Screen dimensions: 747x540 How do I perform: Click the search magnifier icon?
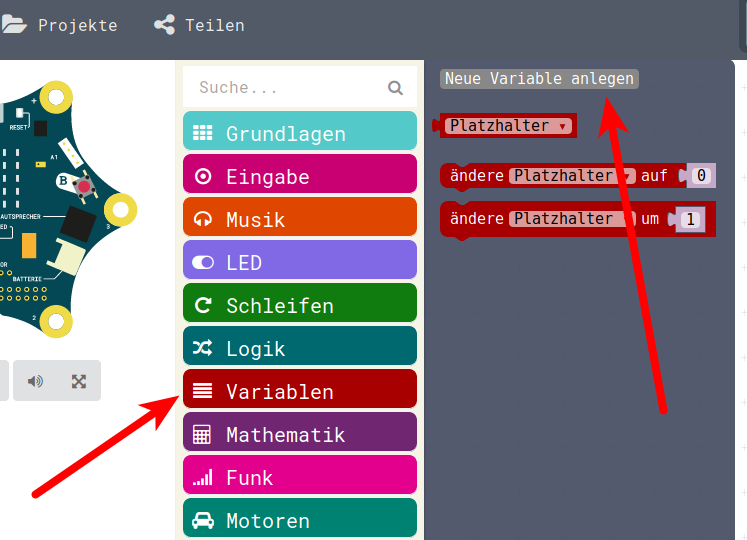click(x=395, y=88)
